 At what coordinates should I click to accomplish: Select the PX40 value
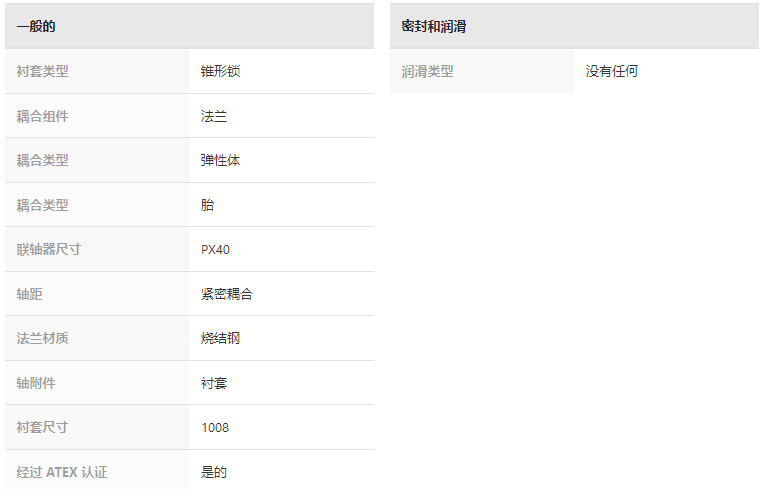pos(215,250)
